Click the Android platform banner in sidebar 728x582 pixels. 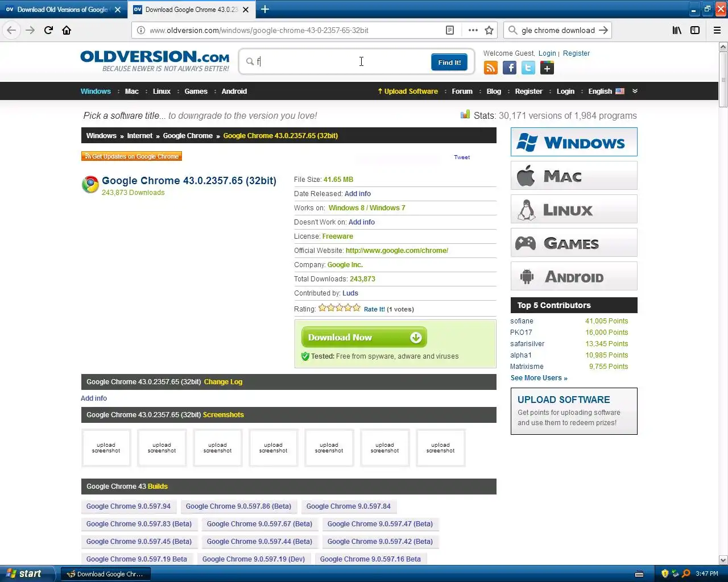click(574, 276)
